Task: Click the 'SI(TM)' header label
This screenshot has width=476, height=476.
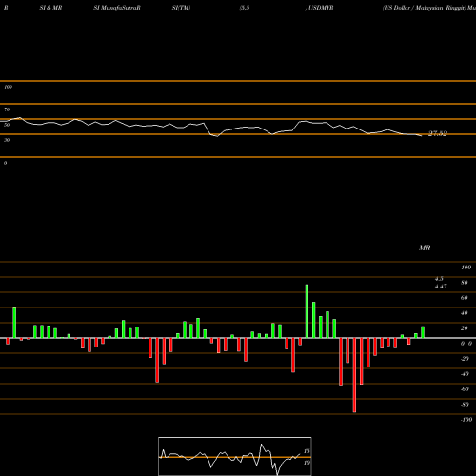Action: coord(181,8)
